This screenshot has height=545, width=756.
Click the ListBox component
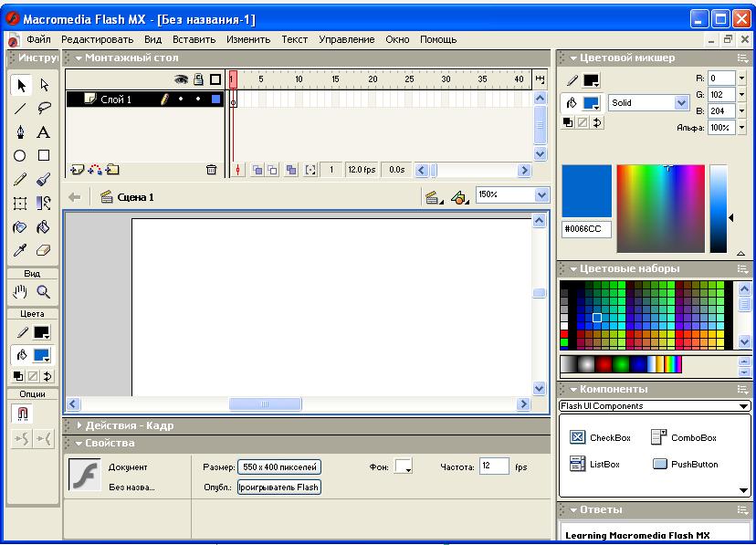pos(594,464)
